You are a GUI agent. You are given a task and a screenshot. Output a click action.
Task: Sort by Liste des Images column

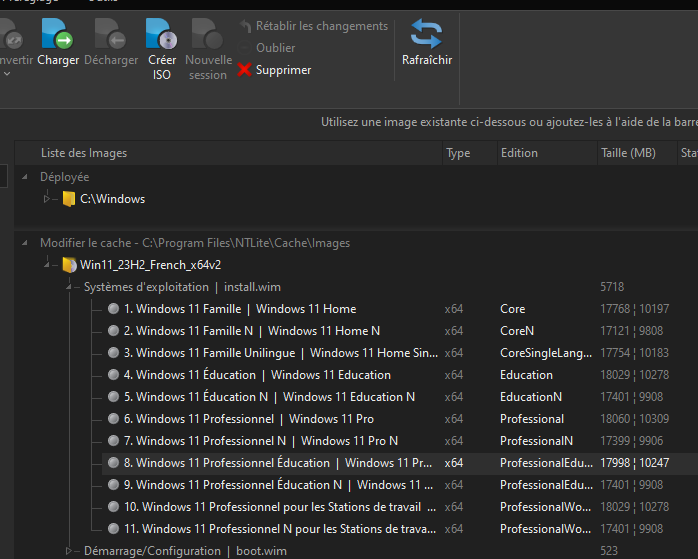click(228, 153)
